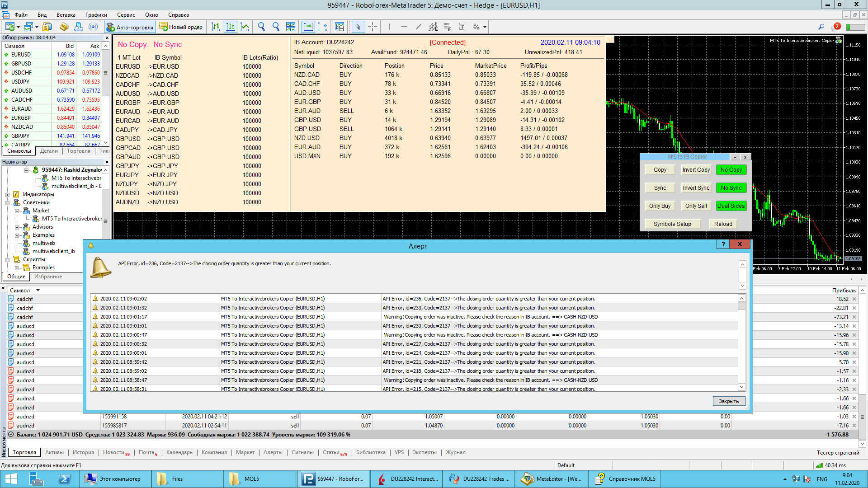Click the draw vertical line tool
Viewport: 868px width, 488px height.
pos(389,27)
